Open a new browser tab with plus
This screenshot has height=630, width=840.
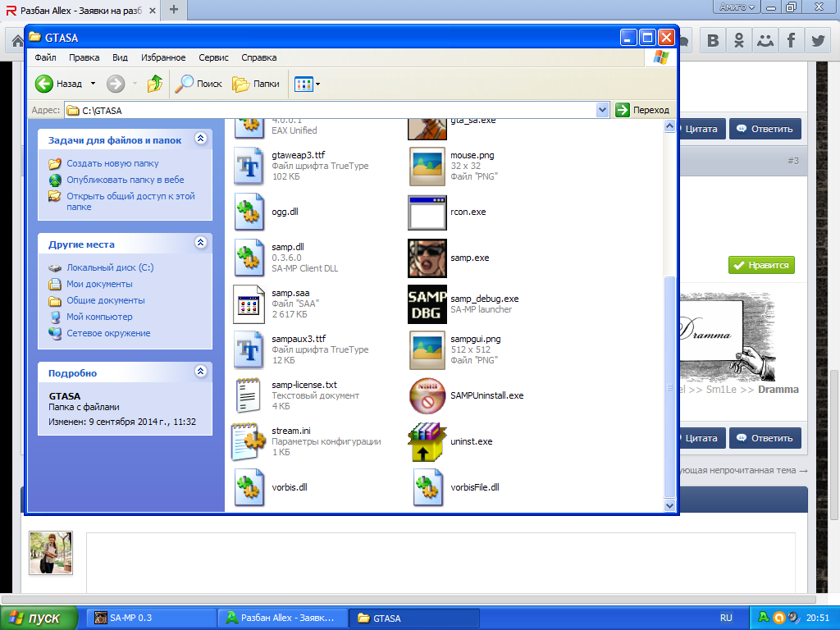[174, 10]
